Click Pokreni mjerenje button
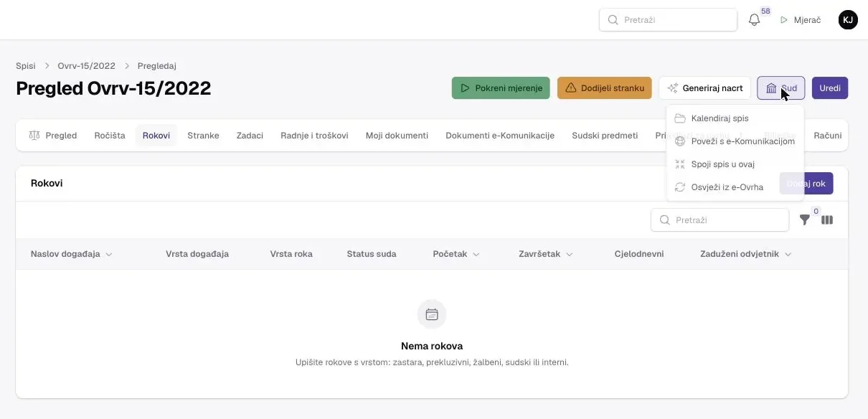868x419 pixels. pyautogui.click(x=501, y=88)
